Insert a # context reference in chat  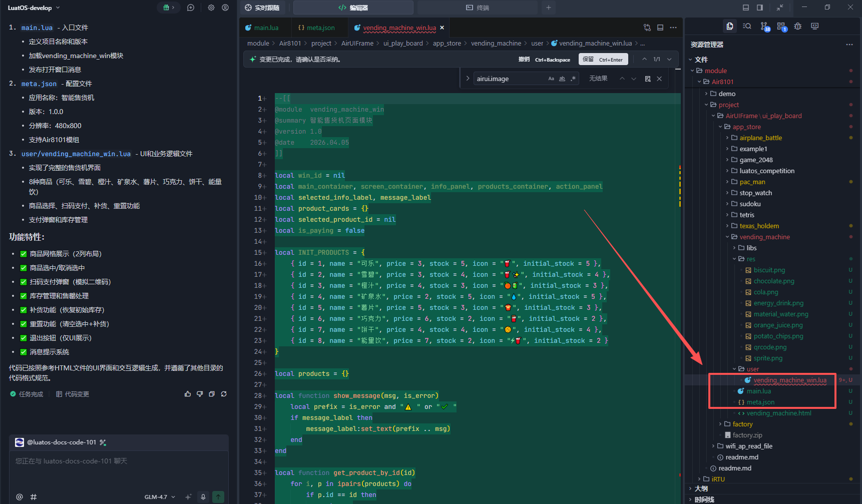(x=34, y=497)
